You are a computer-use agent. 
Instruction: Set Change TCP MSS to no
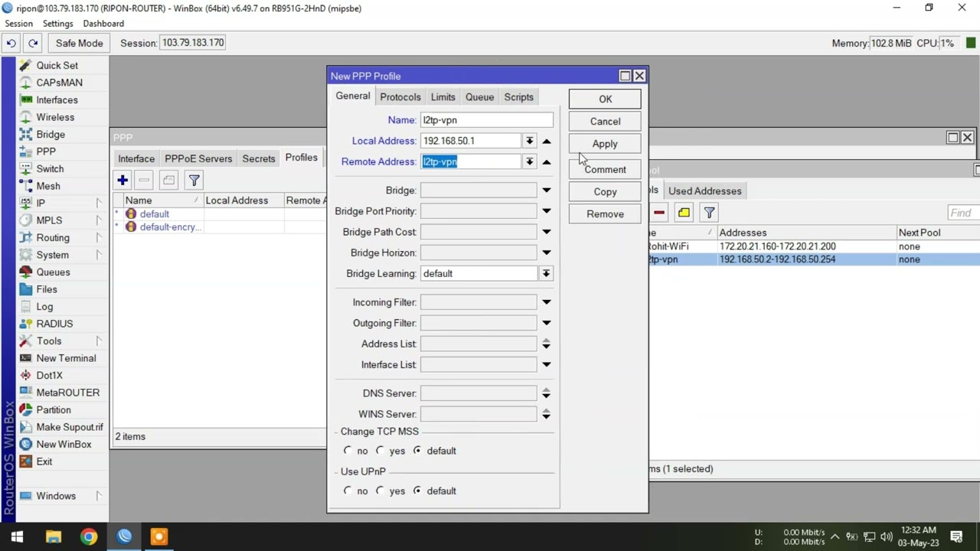[x=348, y=451]
